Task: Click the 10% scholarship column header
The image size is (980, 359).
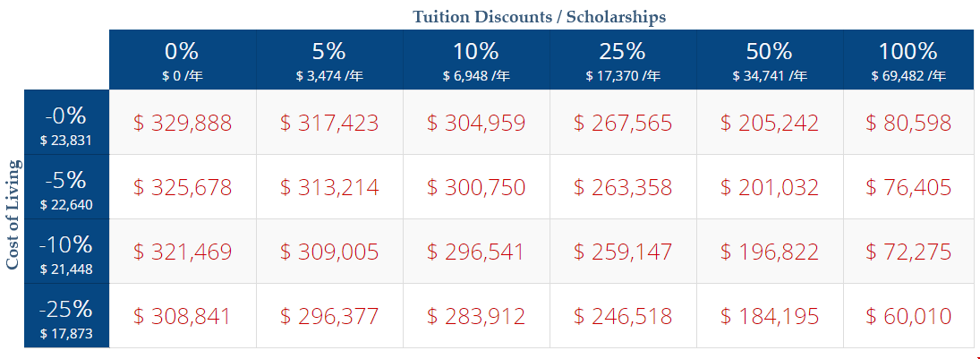Action: (x=475, y=60)
